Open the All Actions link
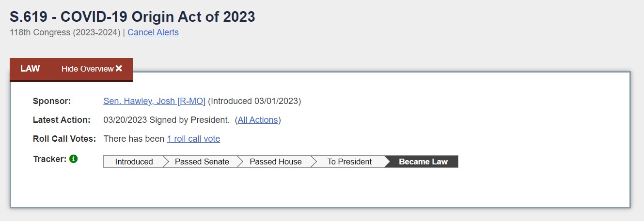The height and width of the screenshot is (221, 644). pyautogui.click(x=258, y=120)
